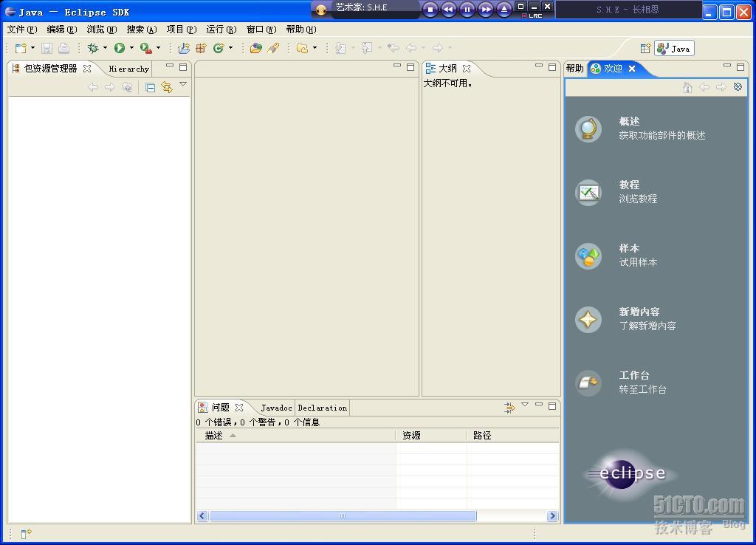This screenshot has width=756, height=545.
Task: Open the New wizard dropdown arrow
Action: 32,48
